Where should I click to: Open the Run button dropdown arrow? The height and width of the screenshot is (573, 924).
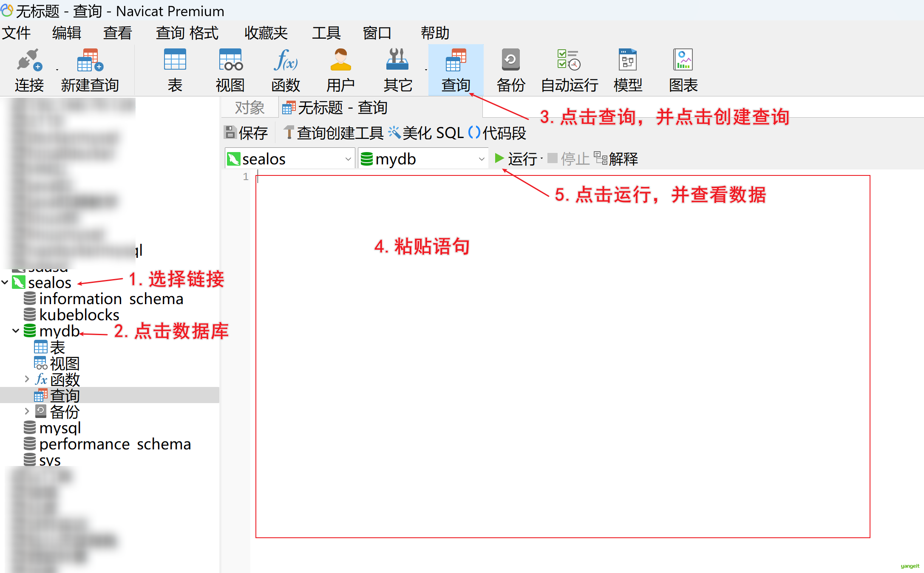click(541, 159)
